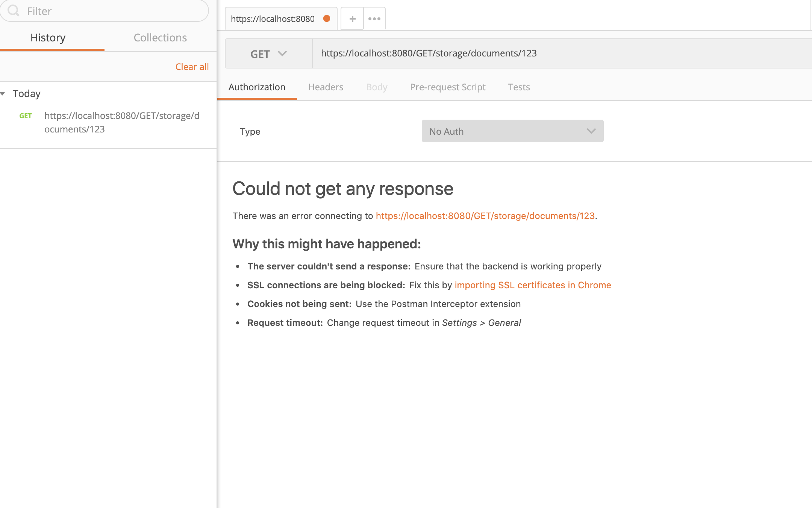Image resolution: width=812 pixels, height=508 pixels.
Task: Click 'Request timeout:' text
Action: point(285,322)
